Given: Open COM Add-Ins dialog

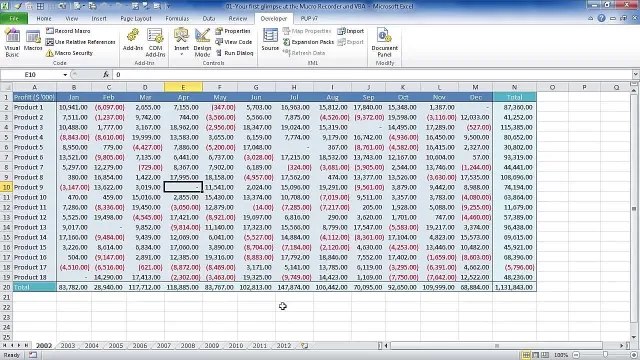Looking at the screenshot, I should [x=156, y=43].
